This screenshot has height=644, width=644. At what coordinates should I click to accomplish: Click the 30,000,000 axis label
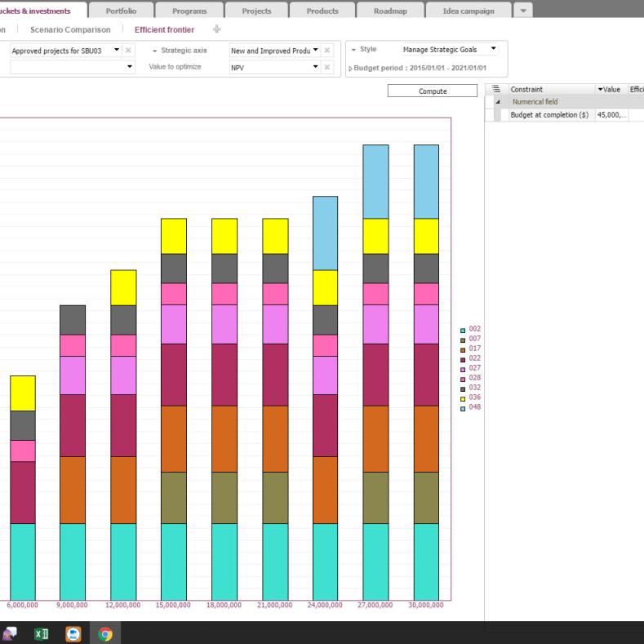click(x=426, y=605)
